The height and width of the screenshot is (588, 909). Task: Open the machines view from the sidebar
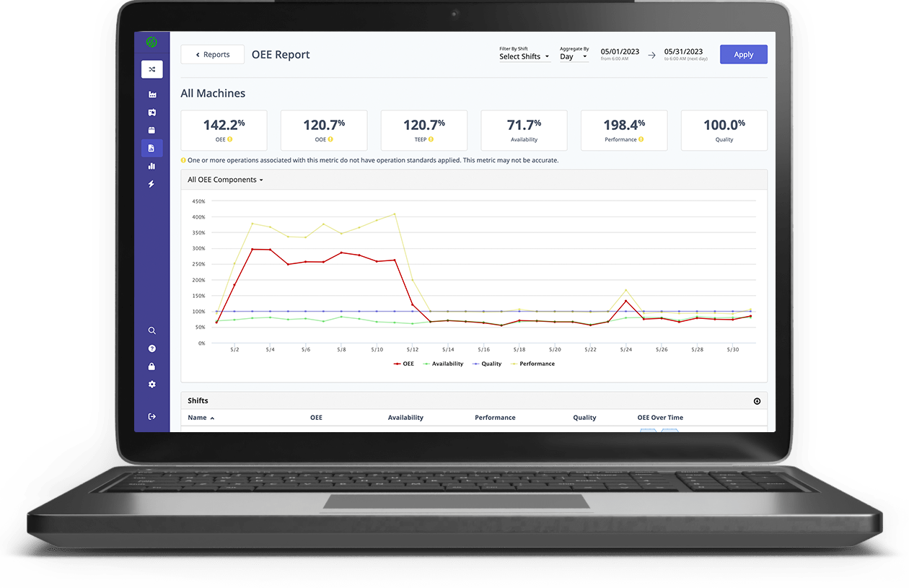[151, 94]
